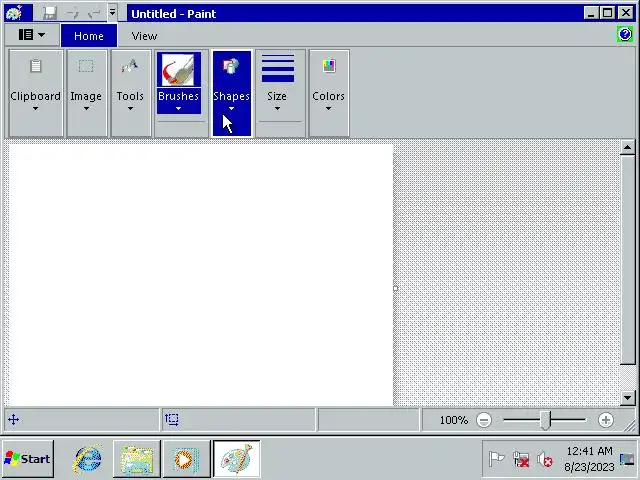The image size is (640, 480).
Task: Open the Customize Quick Access Toolbar dropdown
Action: (x=112, y=13)
